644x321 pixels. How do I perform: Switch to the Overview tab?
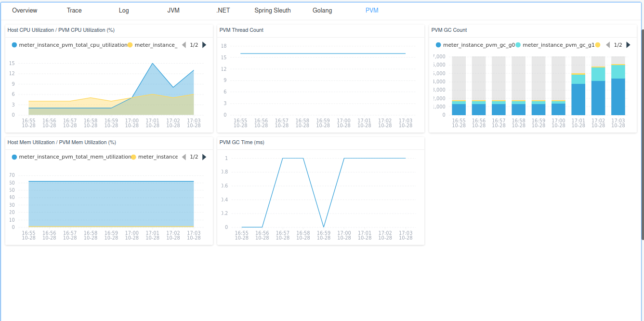pyautogui.click(x=25, y=10)
